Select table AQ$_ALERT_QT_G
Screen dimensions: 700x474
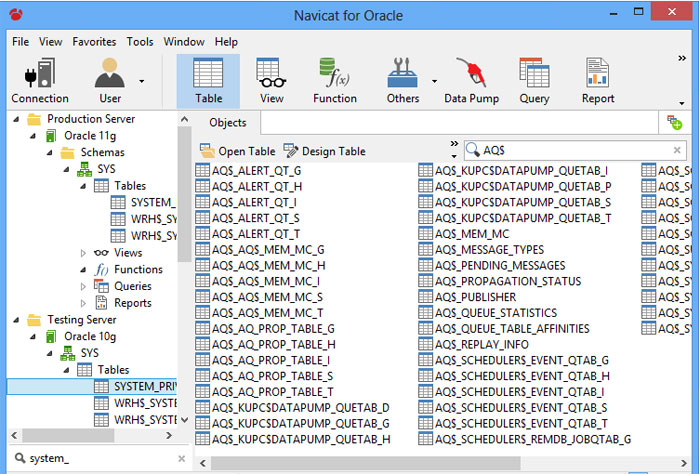pyautogui.click(x=248, y=170)
